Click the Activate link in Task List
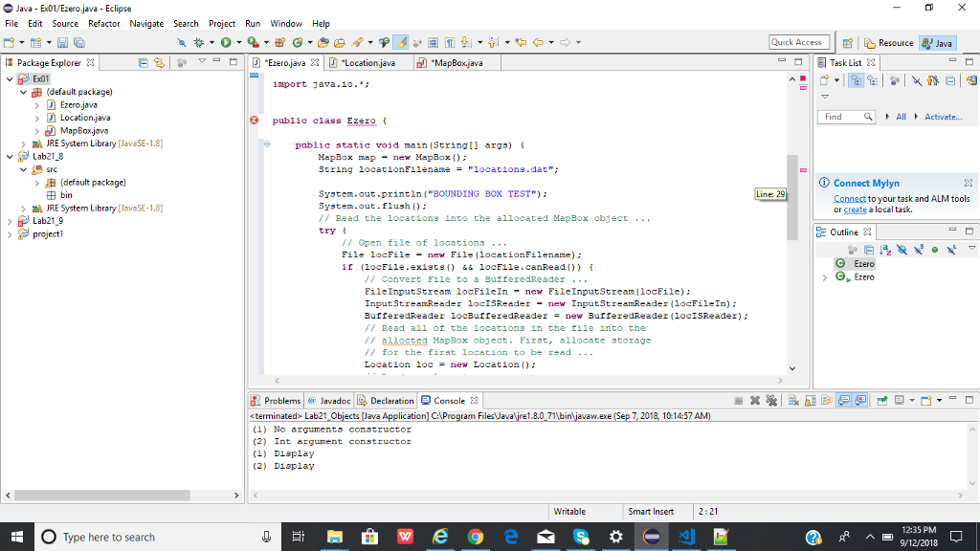Screen dimensions: 980x551 coord(944,116)
